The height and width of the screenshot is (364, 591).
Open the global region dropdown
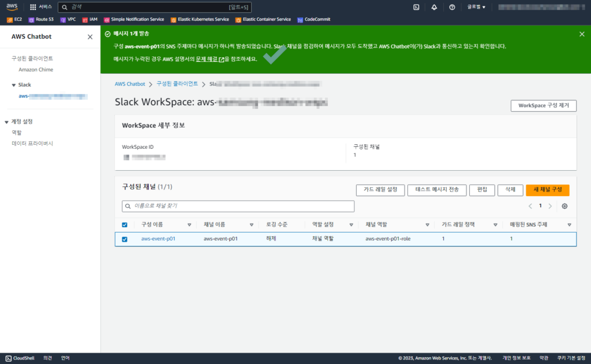click(x=476, y=7)
